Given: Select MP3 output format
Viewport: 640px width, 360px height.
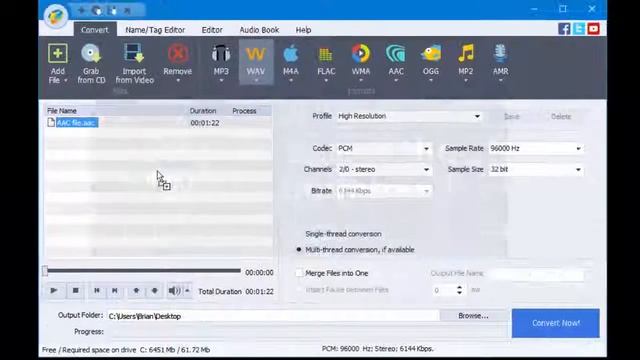Looking at the screenshot, I should [x=221, y=62].
